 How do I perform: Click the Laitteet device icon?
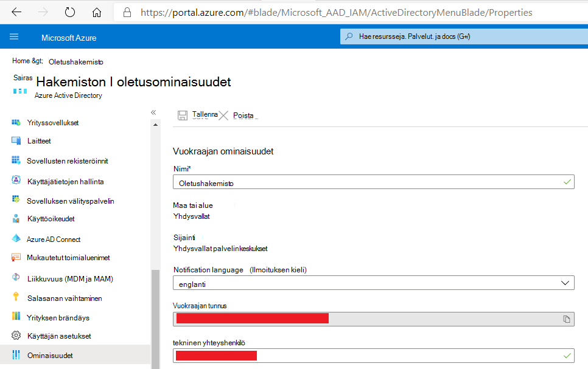click(16, 141)
